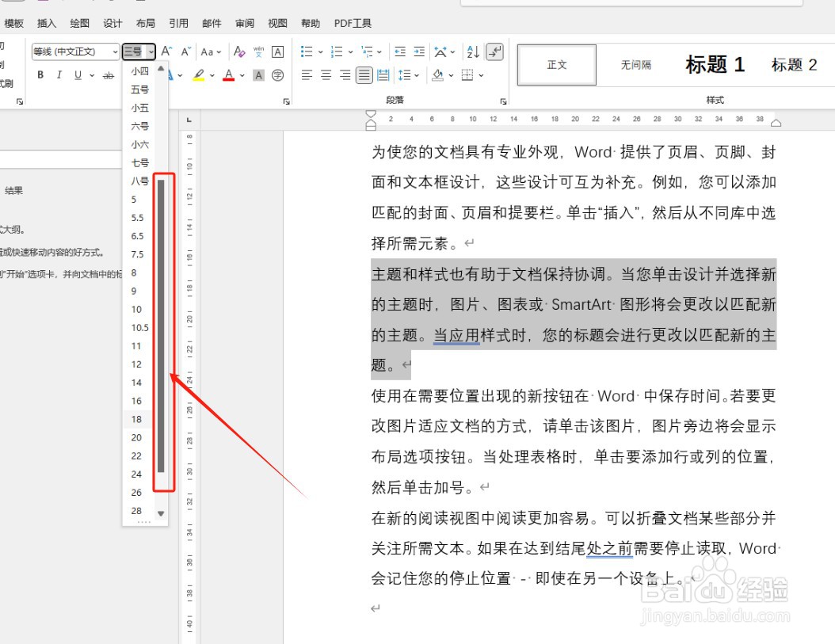The width and height of the screenshot is (835, 644).
Task: Apply yellow text highlight
Action: (200, 74)
